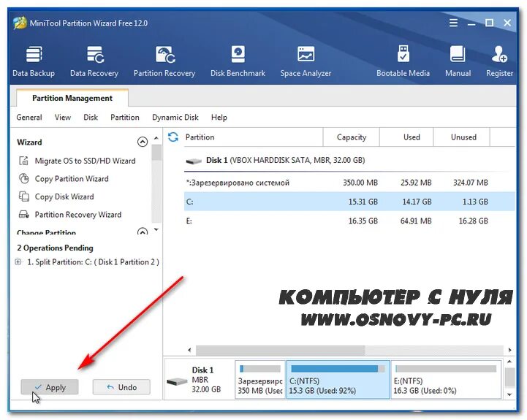Launch the Copy Partition Wizard

[x=72, y=179]
